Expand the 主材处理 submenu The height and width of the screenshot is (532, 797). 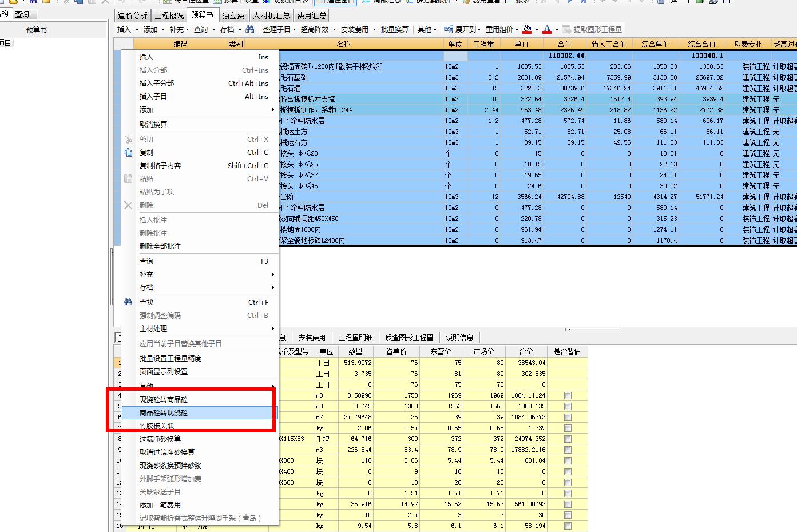(x=199, y=329)
